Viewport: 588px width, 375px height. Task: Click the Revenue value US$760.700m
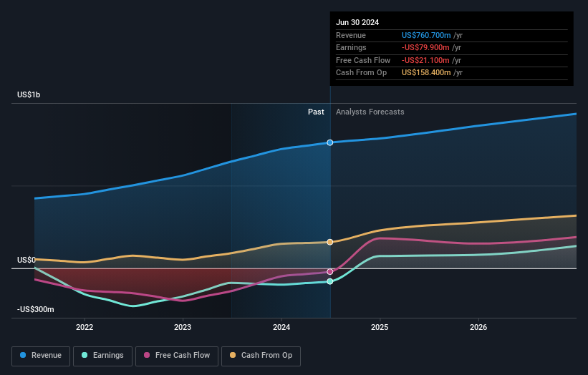(x=426, y=35)
